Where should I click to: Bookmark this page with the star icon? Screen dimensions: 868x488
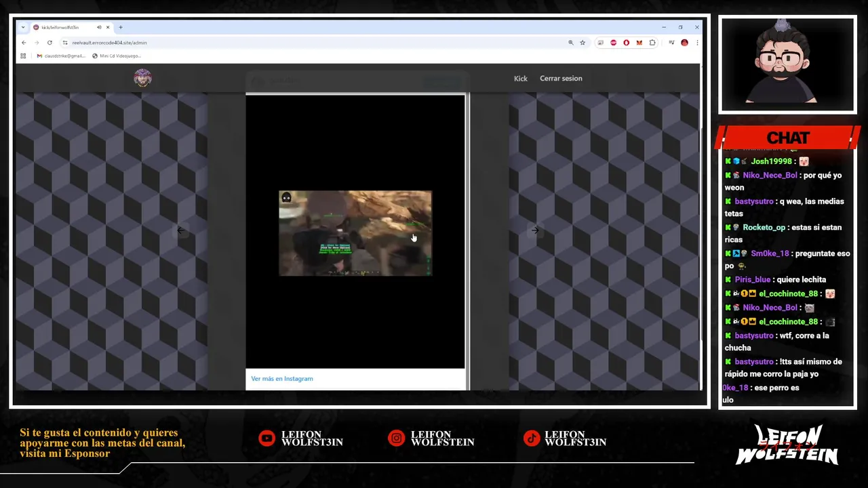click(583, 42)
